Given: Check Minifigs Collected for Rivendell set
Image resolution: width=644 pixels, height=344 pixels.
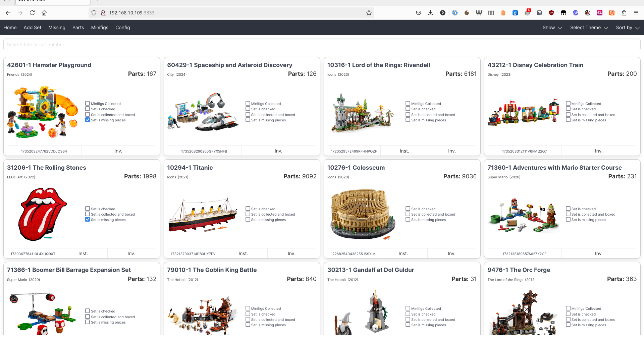Looking at the screenshot, I should [x=408, y=104].
